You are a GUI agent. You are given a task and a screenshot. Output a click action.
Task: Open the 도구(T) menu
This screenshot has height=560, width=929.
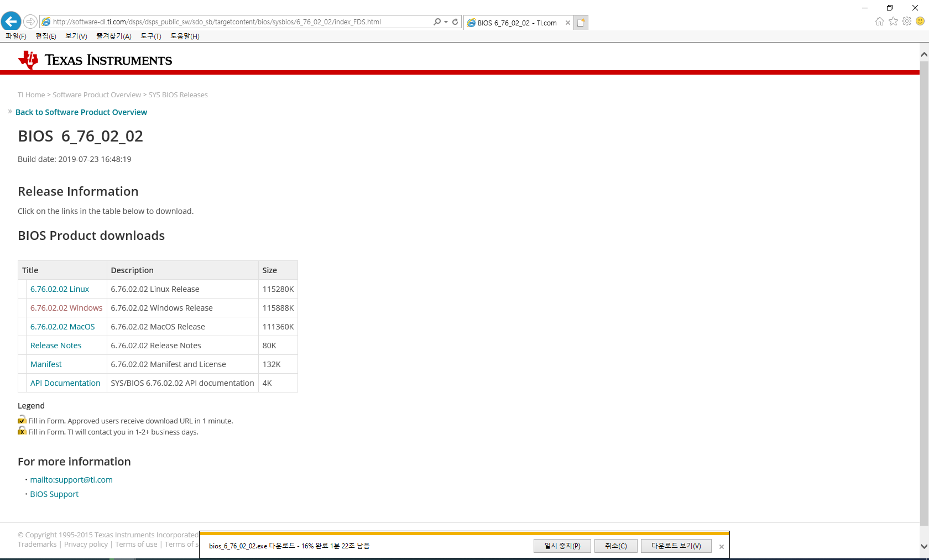coord(151,36)
